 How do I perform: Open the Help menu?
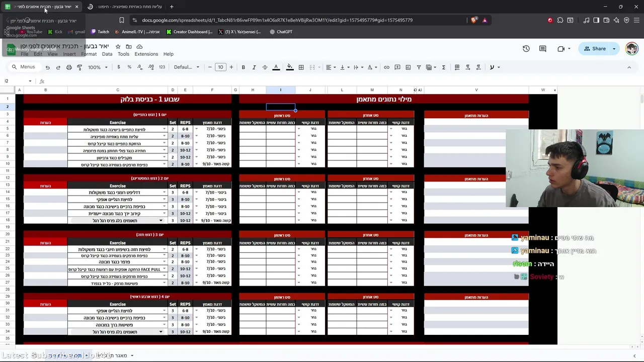click(169, 54)
